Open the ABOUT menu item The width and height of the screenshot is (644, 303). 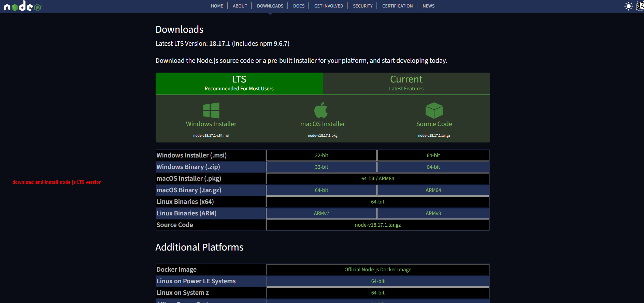[x=240, y=6]
